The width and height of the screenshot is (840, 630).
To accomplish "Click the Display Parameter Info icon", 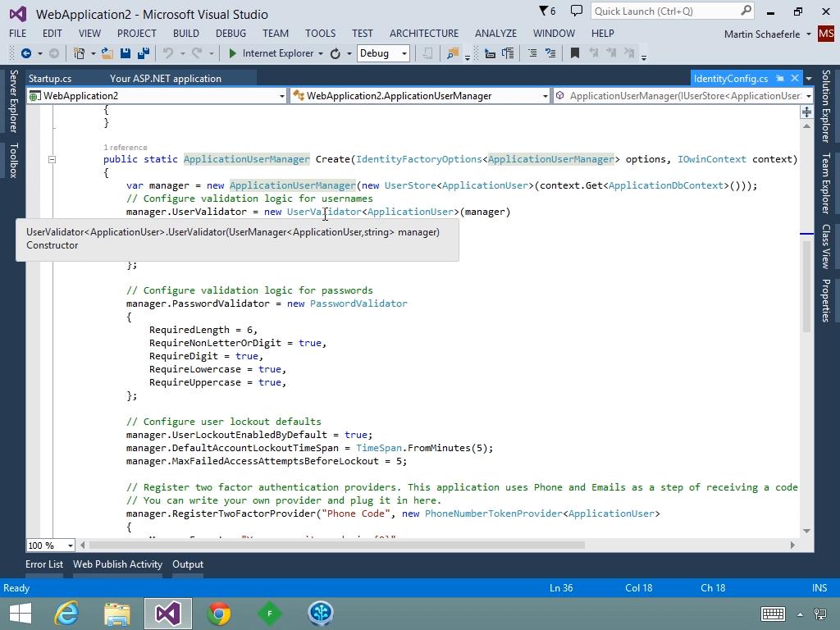I will 507,53.
